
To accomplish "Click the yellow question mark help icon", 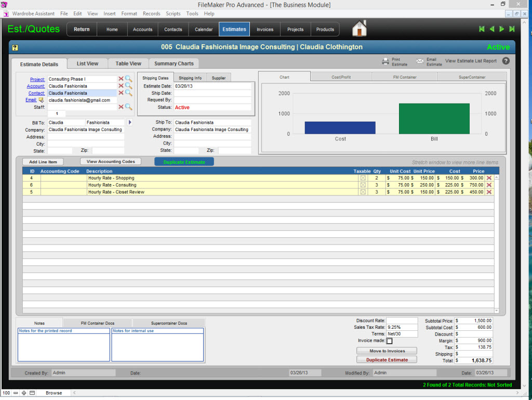I will click(x=15, y=47).
